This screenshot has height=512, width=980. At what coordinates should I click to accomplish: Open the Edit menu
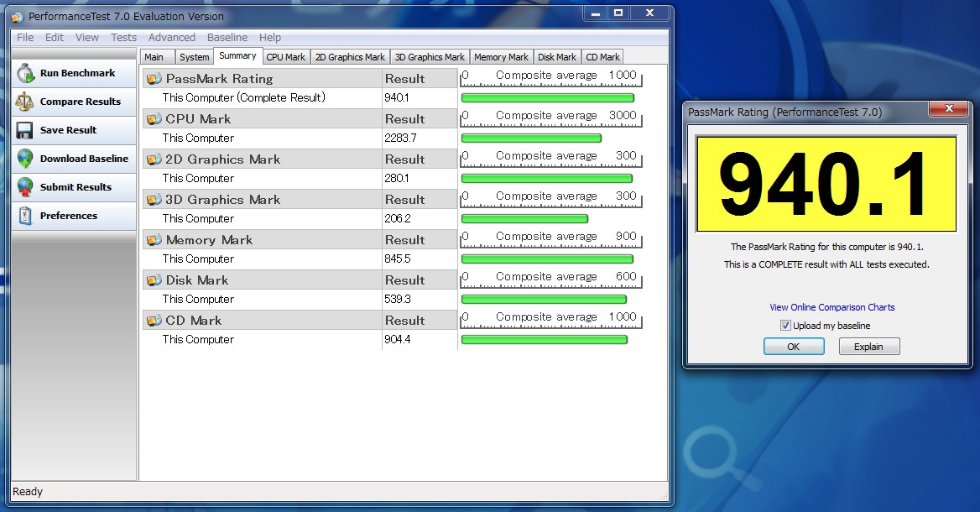click(55, 38)
